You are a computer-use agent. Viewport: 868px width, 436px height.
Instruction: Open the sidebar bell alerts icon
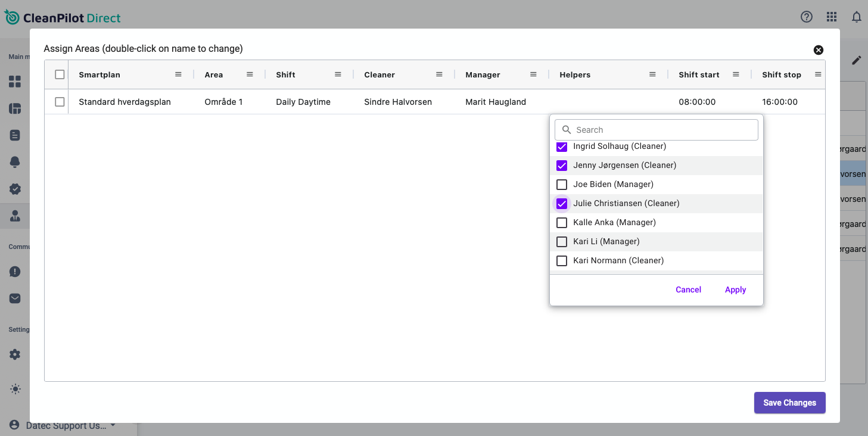(x=15, y=162)
